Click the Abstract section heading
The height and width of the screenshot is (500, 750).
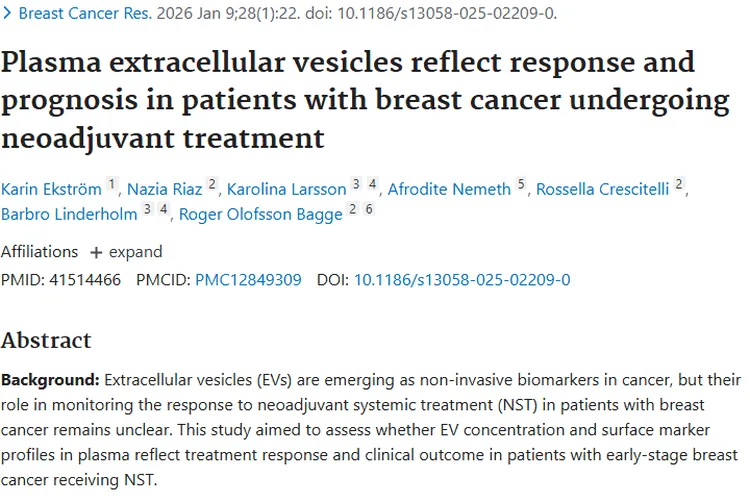pyautogui.click(x=46, y=339)
